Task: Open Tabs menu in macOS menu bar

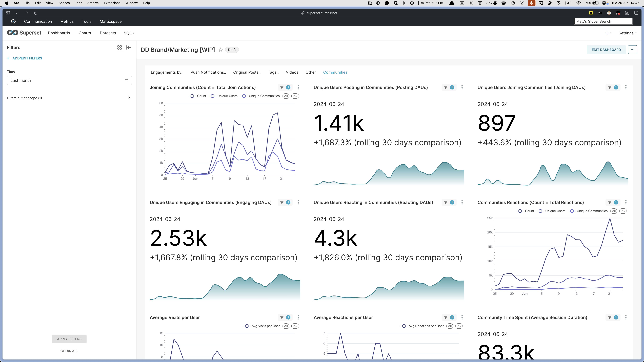Action: (x=78, y=3)
